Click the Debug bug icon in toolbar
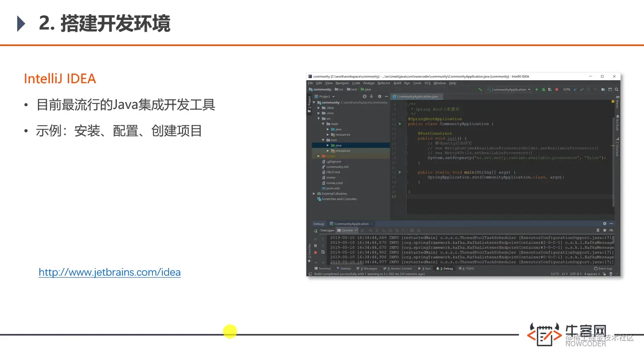The image size is (644, 352). (x=543, y=89)
